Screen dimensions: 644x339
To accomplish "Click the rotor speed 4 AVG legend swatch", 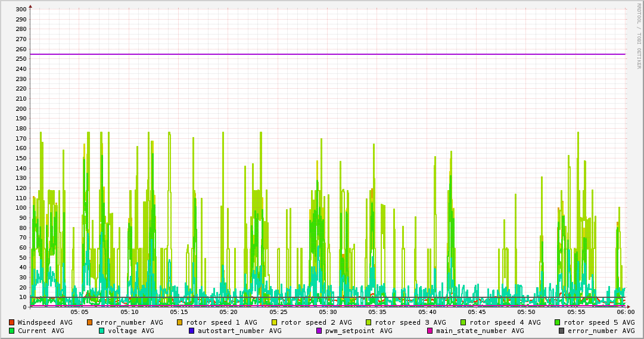I will point(463,322).
